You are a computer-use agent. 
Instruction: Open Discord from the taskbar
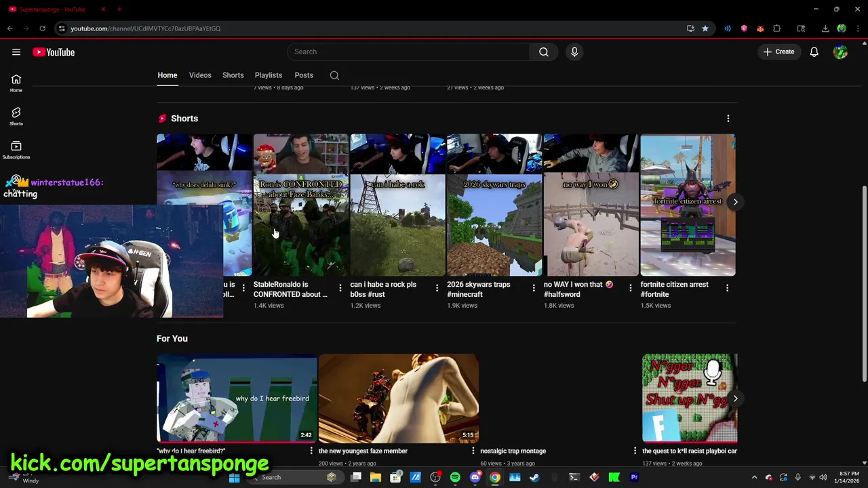[475, 477]
